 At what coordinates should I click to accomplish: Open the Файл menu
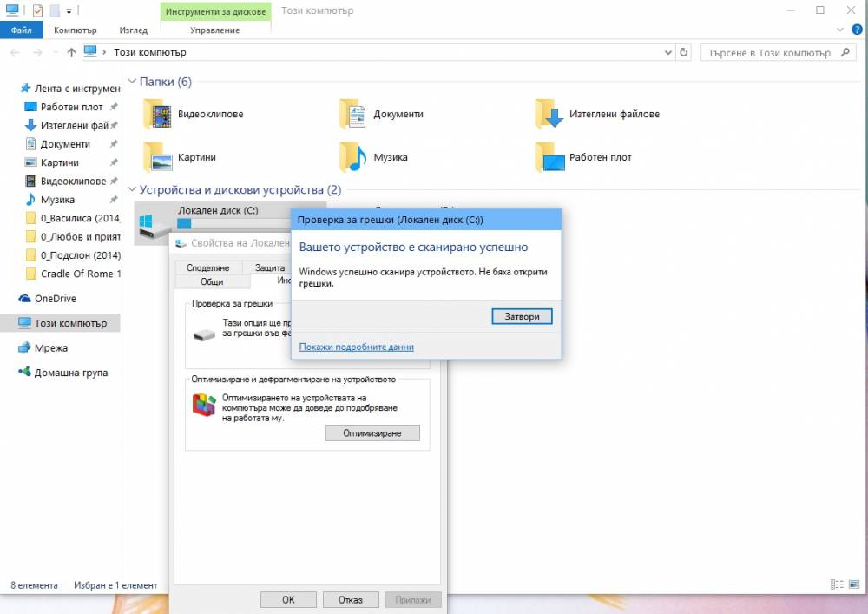point(22,30)
